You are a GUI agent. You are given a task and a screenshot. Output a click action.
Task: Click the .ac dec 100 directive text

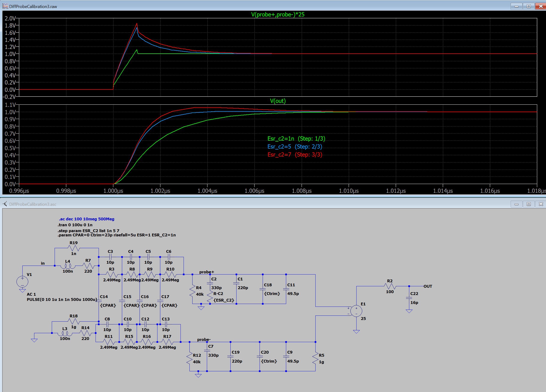pyautogui.click(x=86, y=219)
